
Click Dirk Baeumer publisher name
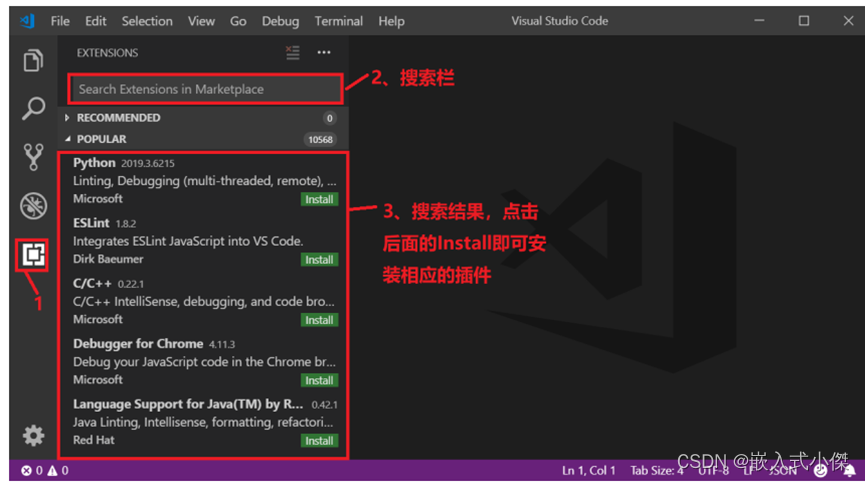(108, 259)
